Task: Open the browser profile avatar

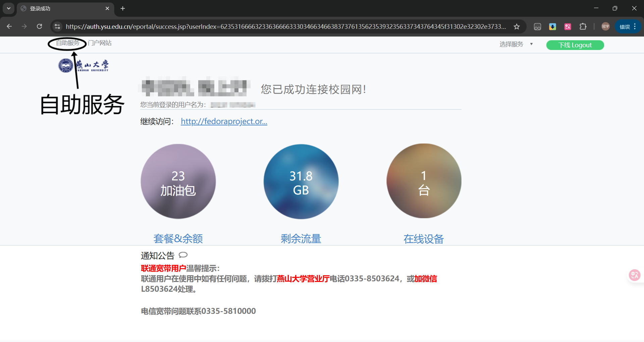Action: point(605,26)
